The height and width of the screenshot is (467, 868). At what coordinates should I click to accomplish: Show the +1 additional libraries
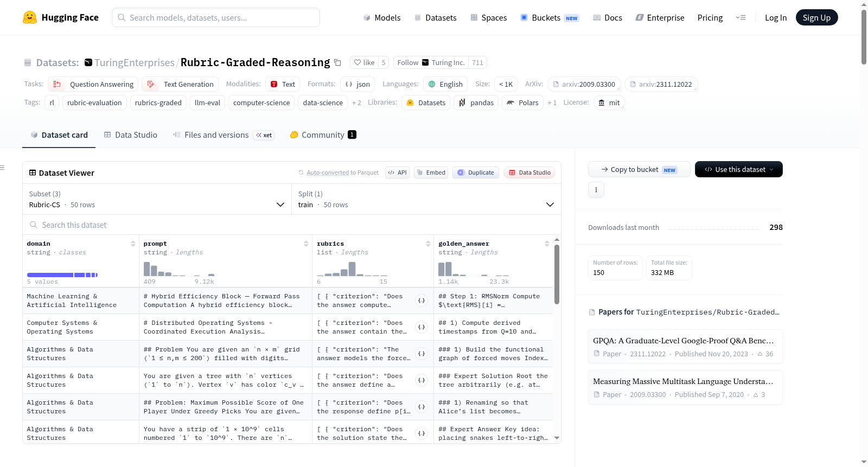(x=552, y=103)
